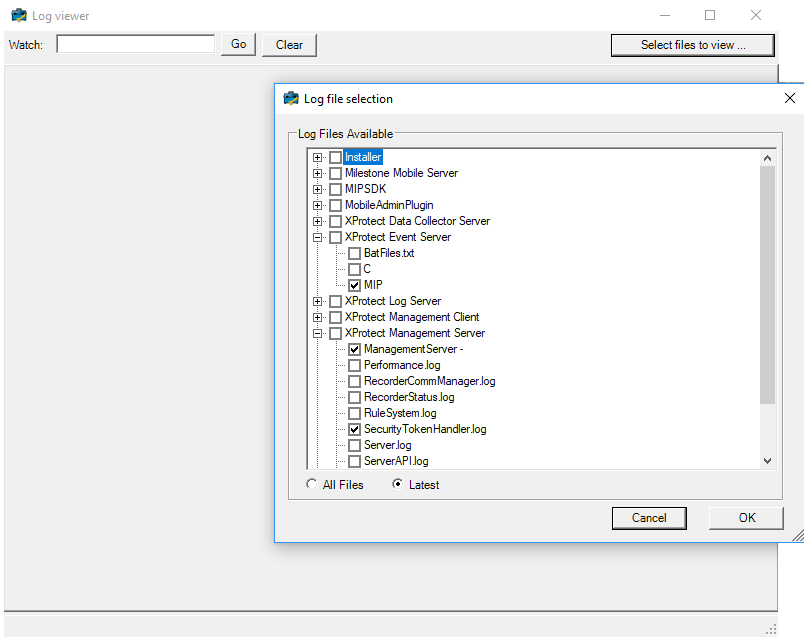Select the XProtect Log Server label
This screenshot has height=637, width=804.
[x=393, y=301]
